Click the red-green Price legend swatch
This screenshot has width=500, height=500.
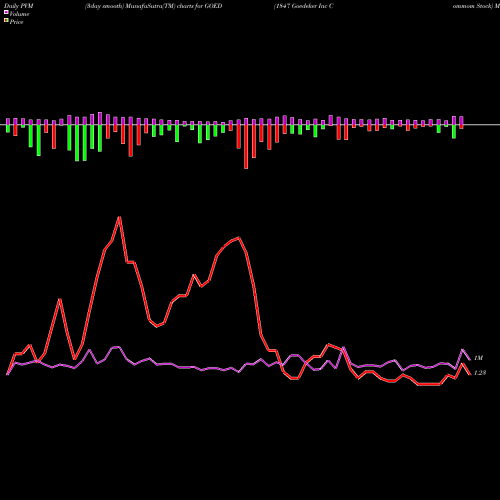6,21
